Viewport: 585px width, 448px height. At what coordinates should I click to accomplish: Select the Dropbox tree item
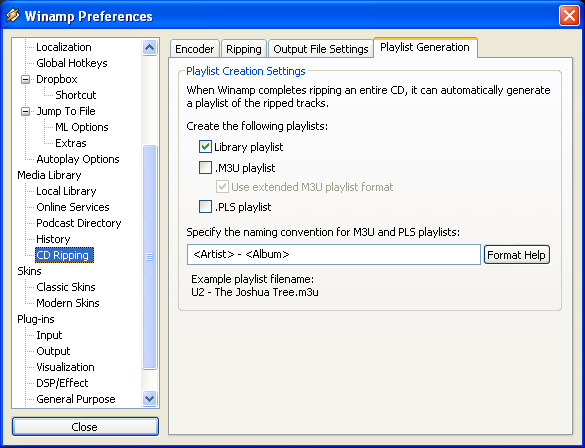(x=57, y=79)
